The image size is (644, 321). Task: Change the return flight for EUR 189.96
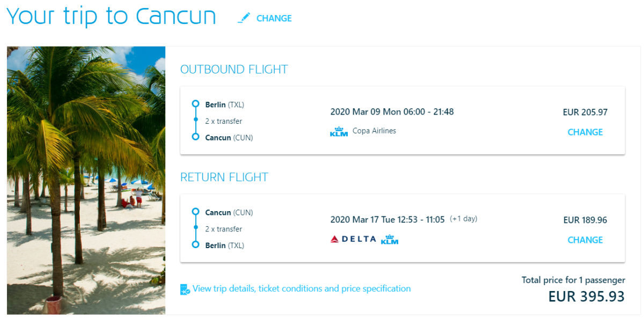(585, 240)
